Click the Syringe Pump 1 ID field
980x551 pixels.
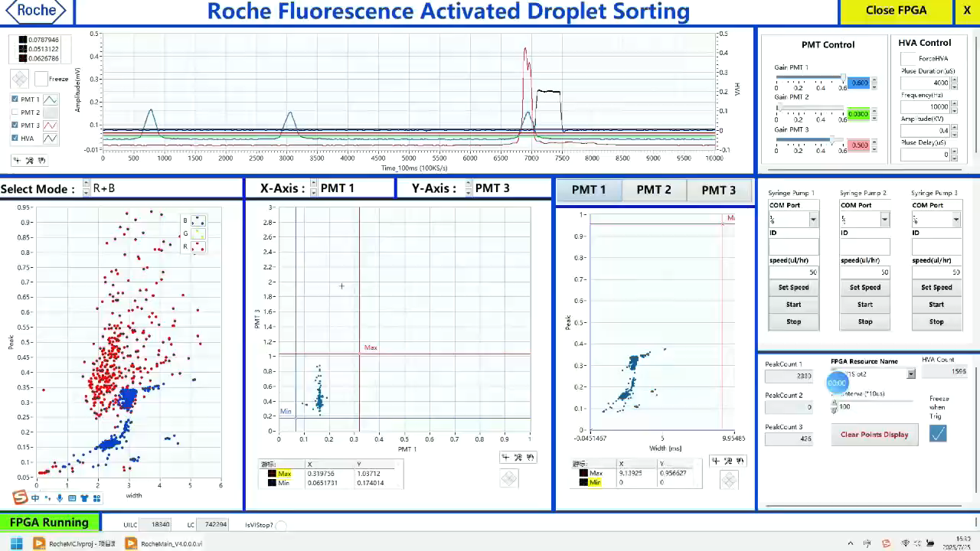pos(793,246)
